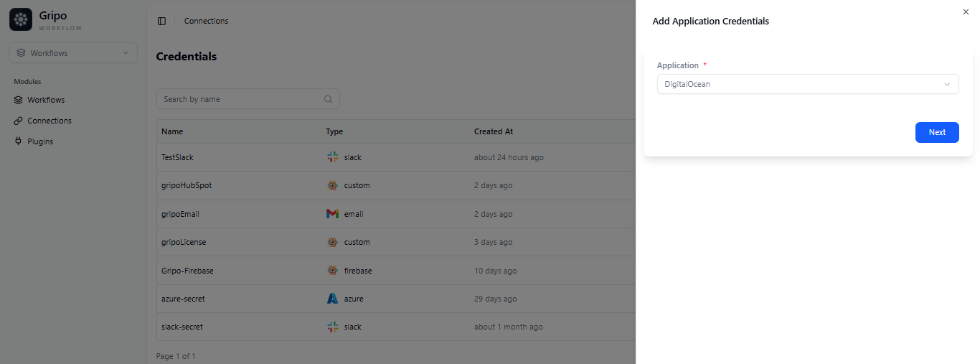Viewport: 980px width, 364px height.
Task: Click the search magnifier icon
Action: point(328,99)
